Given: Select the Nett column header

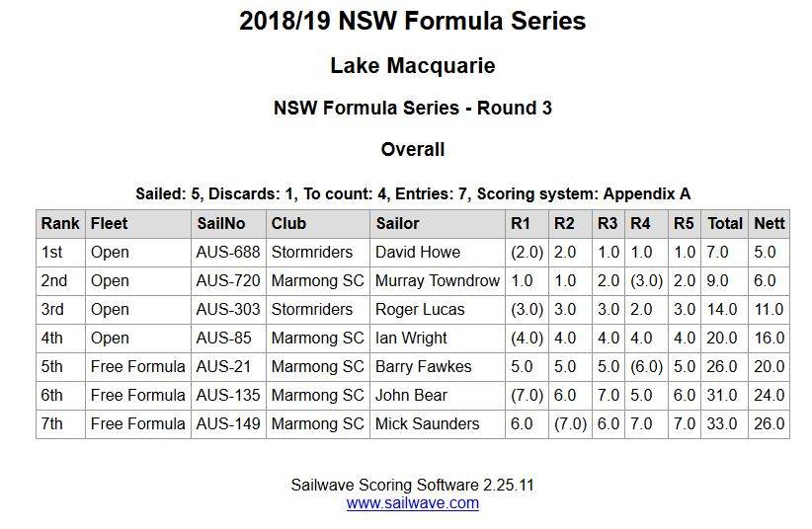Looking at the screenshot, I should [x=770, y=224].
